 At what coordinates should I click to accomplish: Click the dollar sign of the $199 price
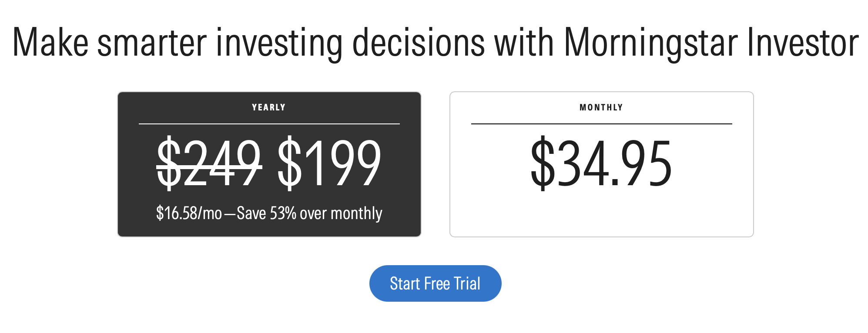(290, 163)
